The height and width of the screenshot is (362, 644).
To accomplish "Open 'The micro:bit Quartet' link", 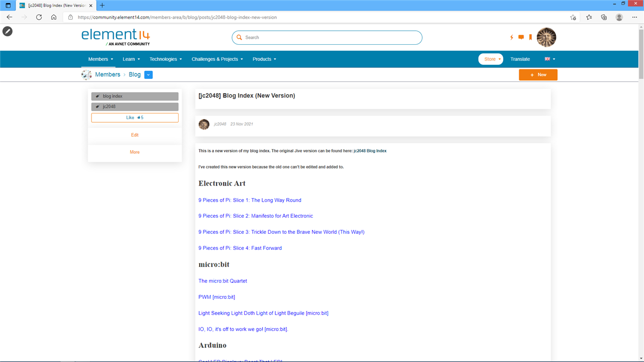I will coord(223,281).
